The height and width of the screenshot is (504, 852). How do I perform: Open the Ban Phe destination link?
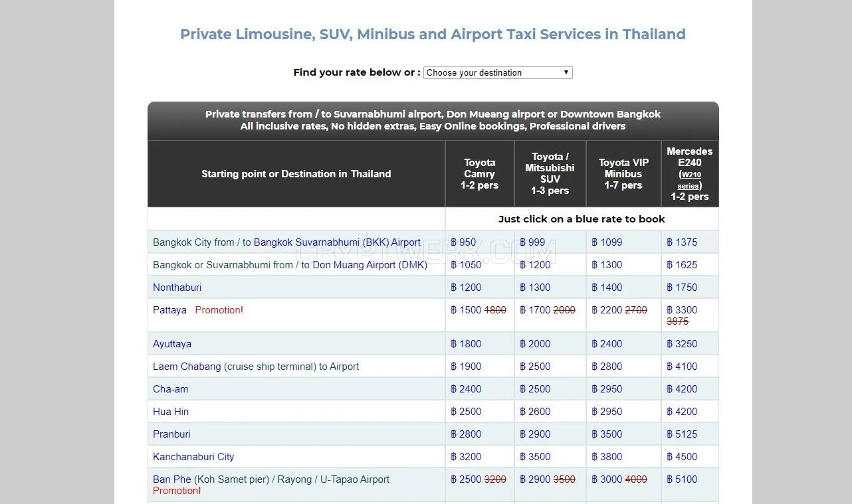point(172,479)
